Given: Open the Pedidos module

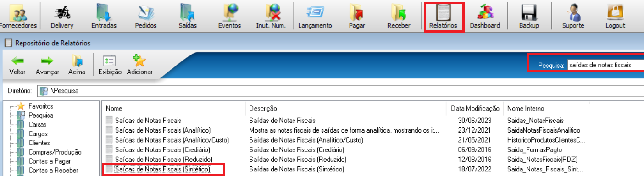Looking at the screenshot, I should (x=145, y=17).
